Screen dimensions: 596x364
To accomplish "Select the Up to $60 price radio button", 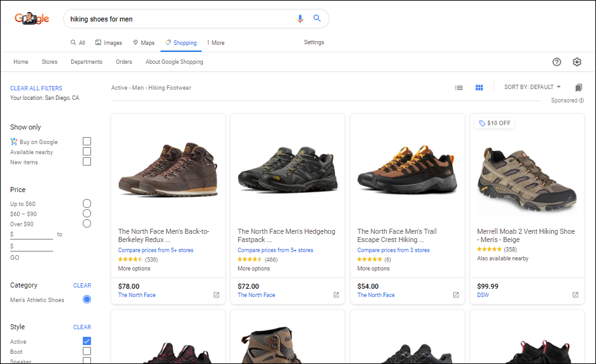I will click(86, 203).
